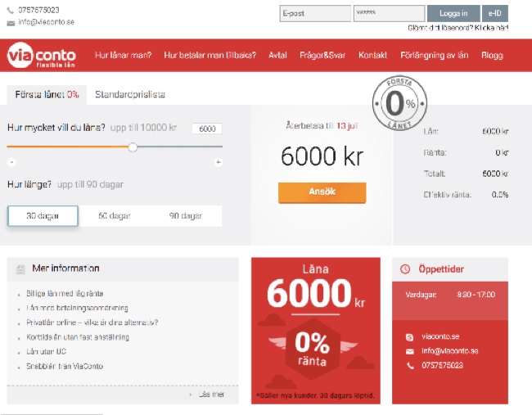The height and width of the screenshot is (415, 532).
Task: Click the Låna 6000 kr promotional banner
Action: [316, 331]
